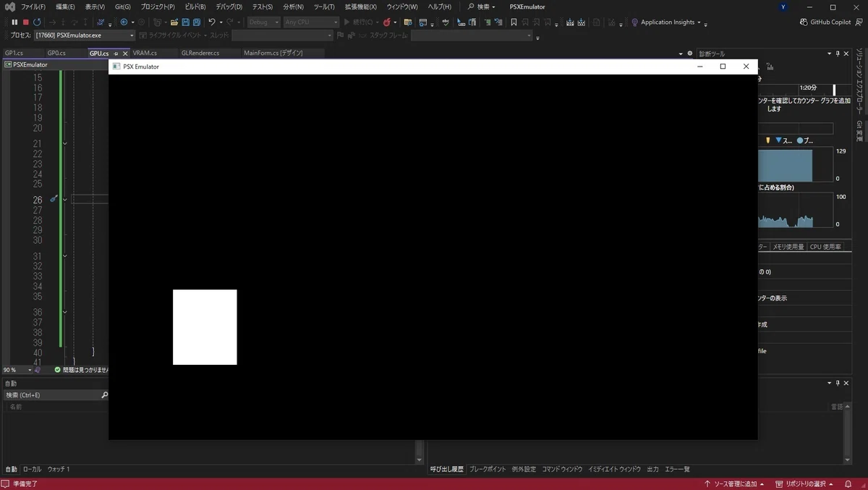Switch to the ローカル tab

click(x=32, y=469)
